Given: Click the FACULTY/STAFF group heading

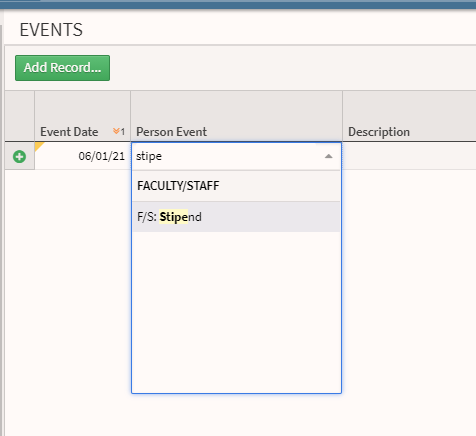Looking at the screenshot, I should tap(236, 186).
